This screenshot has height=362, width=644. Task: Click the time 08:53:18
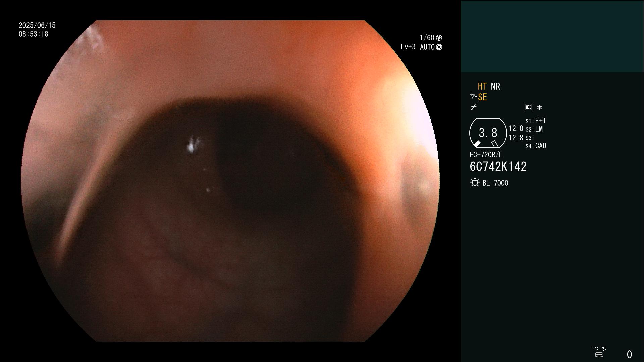34,34
